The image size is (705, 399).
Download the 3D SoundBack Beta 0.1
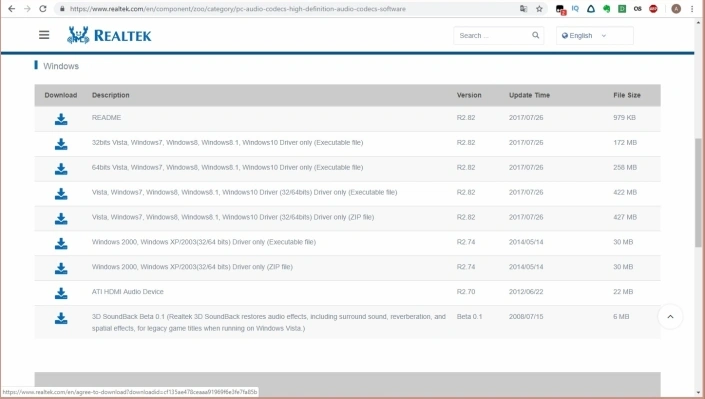(x=61, y=318)
